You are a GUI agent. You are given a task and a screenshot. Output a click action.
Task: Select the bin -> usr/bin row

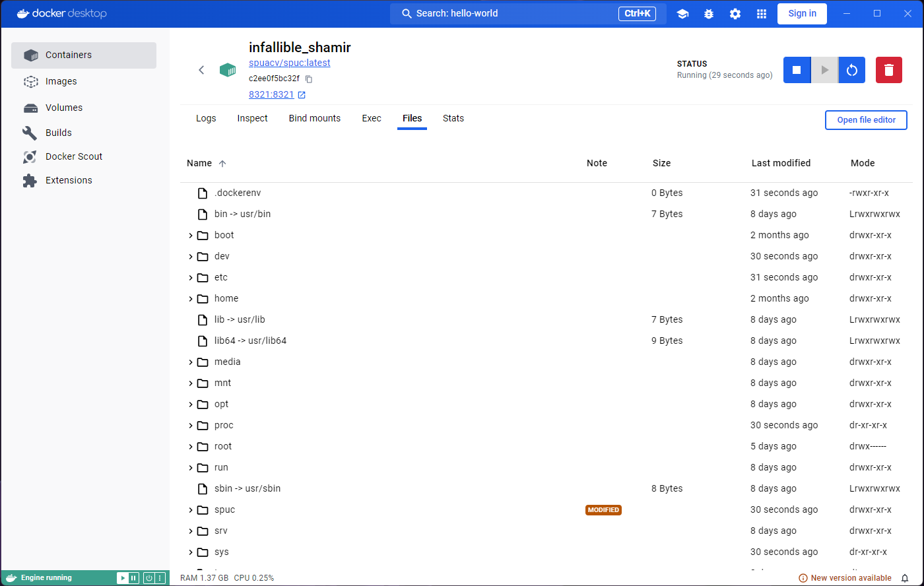pos(546,214)
